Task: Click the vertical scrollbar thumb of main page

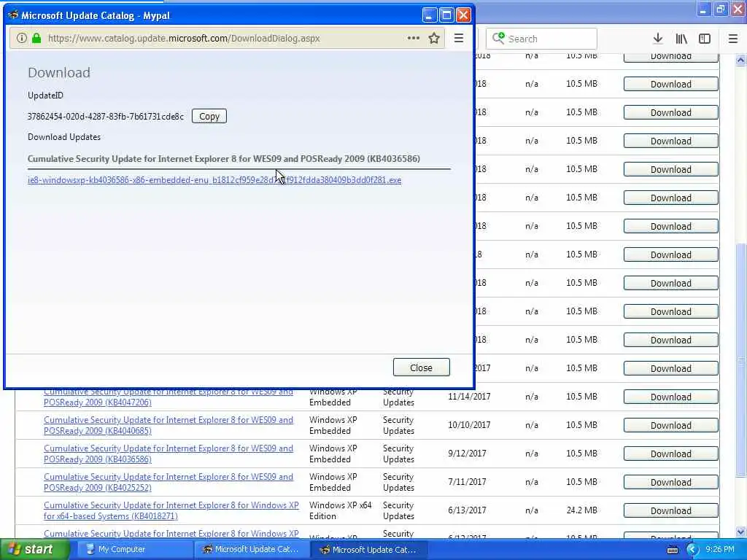Action: 740,359
